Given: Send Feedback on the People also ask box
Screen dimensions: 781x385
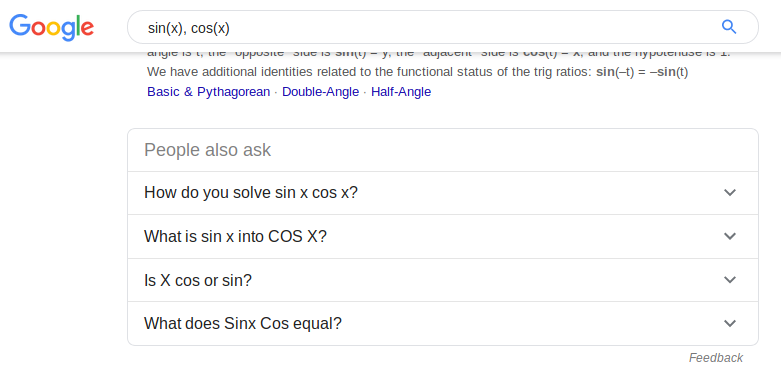Looking at the screenshot, I should (x=716, y=358).
